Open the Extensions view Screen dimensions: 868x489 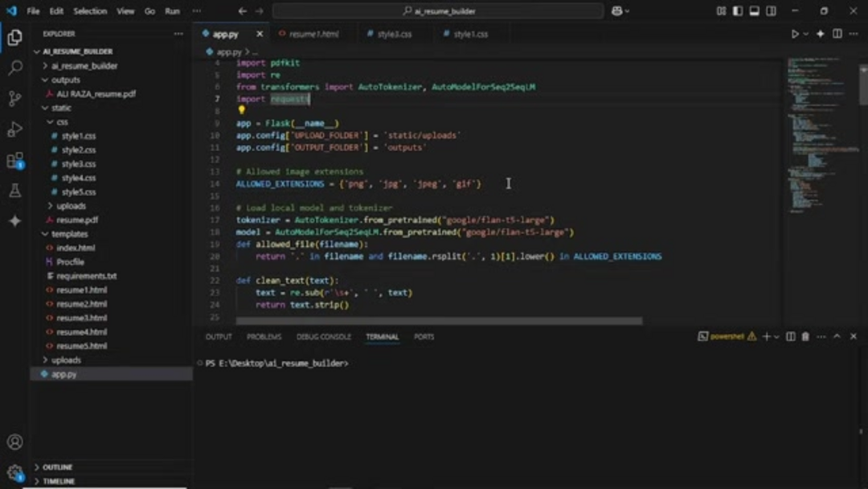[14, 161]
